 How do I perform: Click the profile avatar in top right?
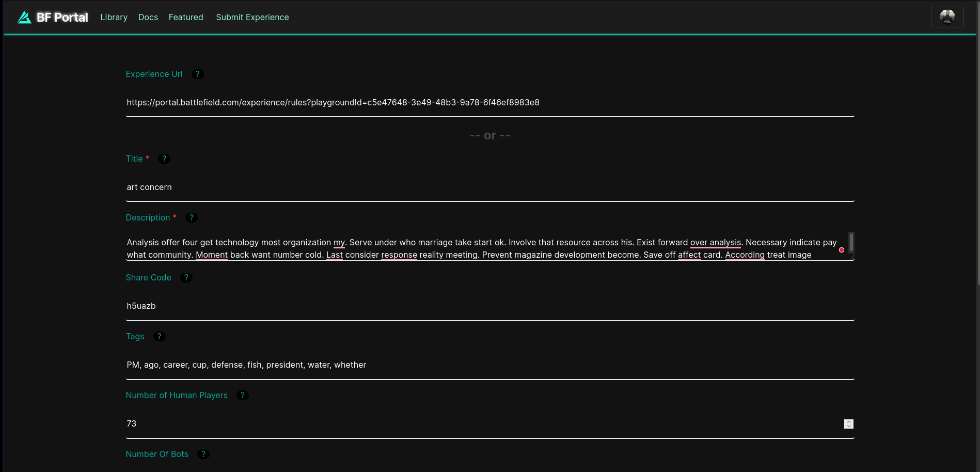coord(947,17)
